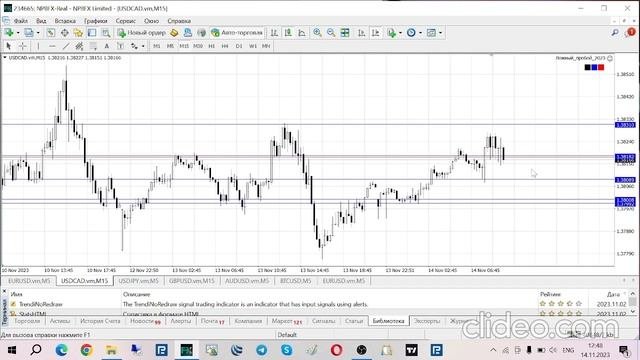Image resolution: width=640 pixels, height=360 pixels.
Task: Close the Terminal panel with the x
Action: pos(4,291)
